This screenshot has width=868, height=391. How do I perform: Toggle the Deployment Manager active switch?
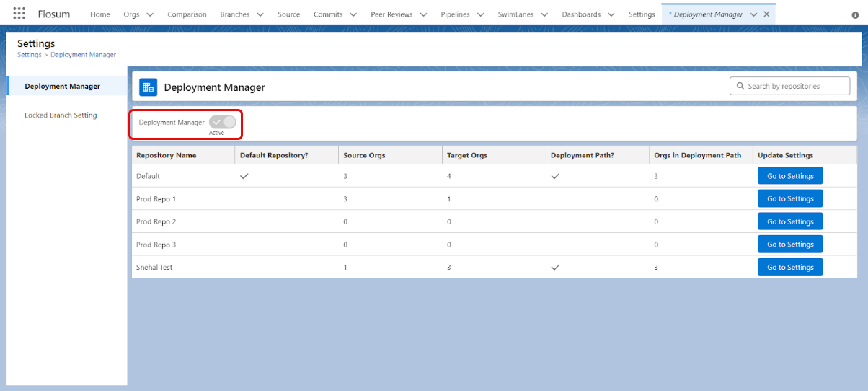[x=223, y=122]
